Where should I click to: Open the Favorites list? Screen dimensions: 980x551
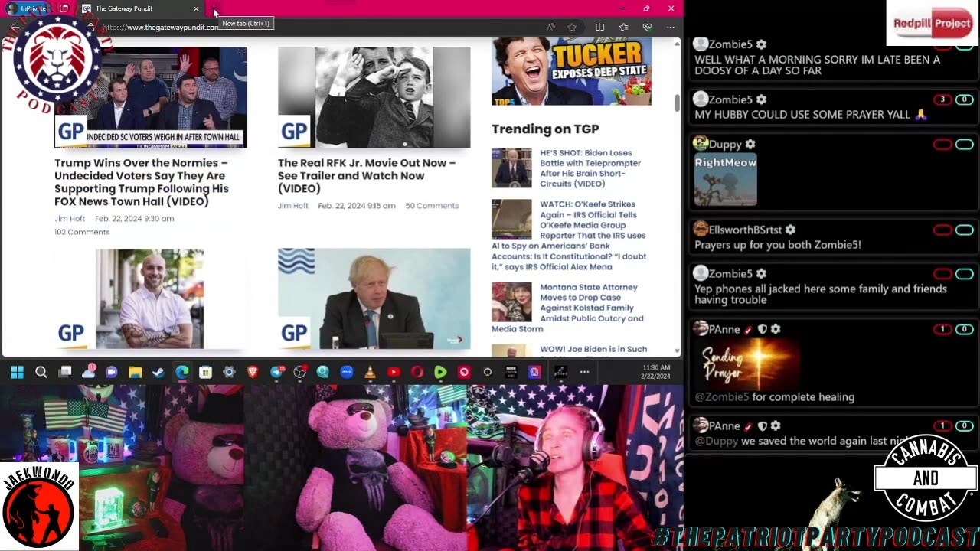click(623, 28)
